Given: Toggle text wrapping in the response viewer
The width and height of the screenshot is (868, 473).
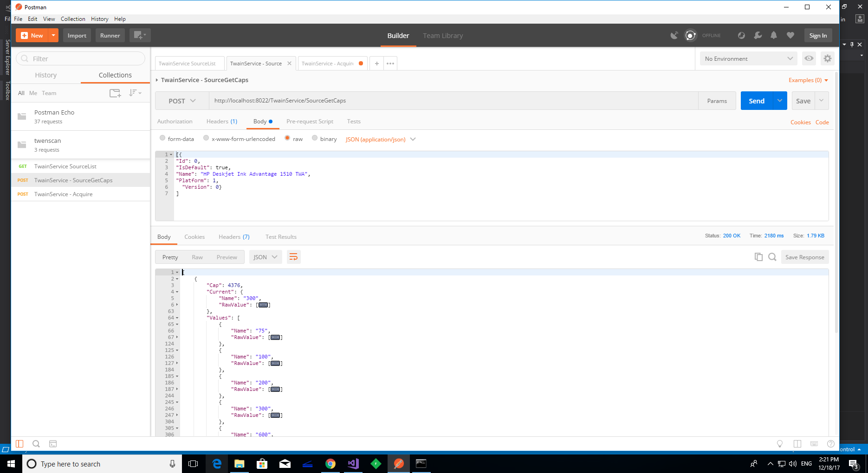Looking at the screenshot, I should pyautogui.click(x=293, y=256).
